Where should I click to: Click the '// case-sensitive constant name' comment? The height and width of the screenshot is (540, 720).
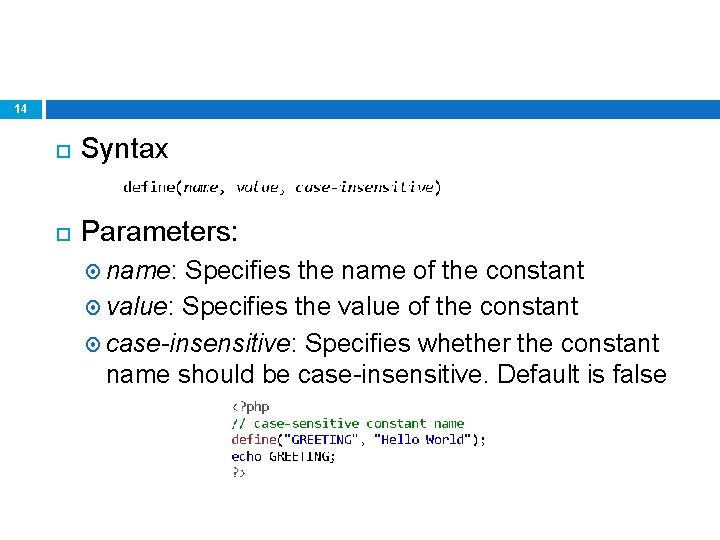click(348, 423)
